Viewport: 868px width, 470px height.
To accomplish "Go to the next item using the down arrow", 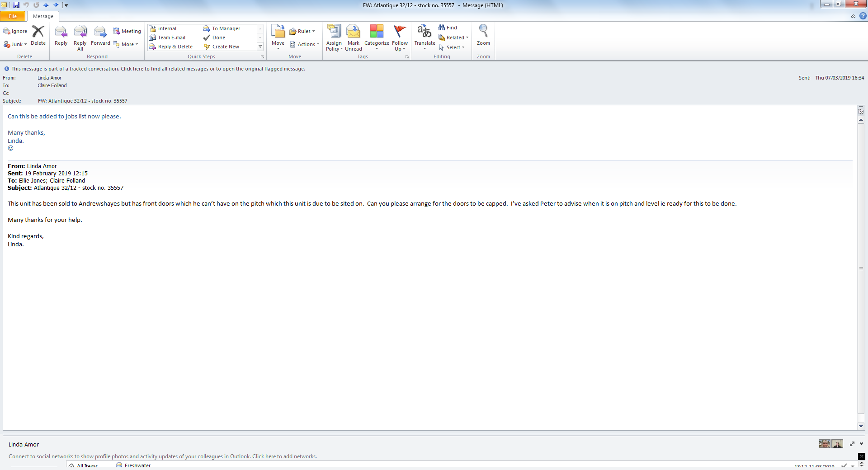I will coord(56,5).
